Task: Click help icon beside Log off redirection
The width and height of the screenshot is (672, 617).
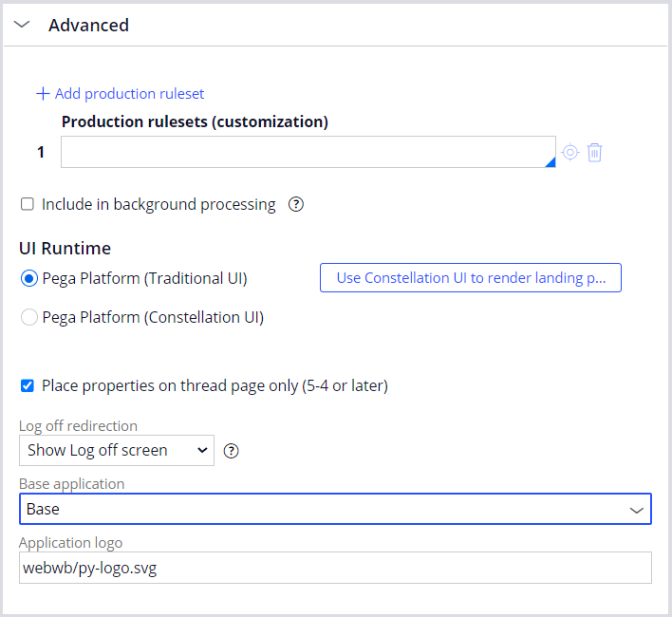Action: (231, 451)
